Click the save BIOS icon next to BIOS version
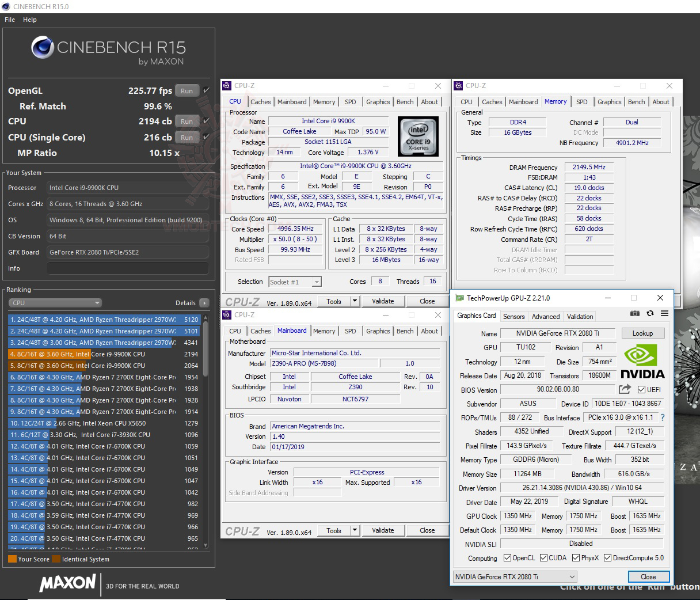 pyautogui.click(x=625, y=389)
